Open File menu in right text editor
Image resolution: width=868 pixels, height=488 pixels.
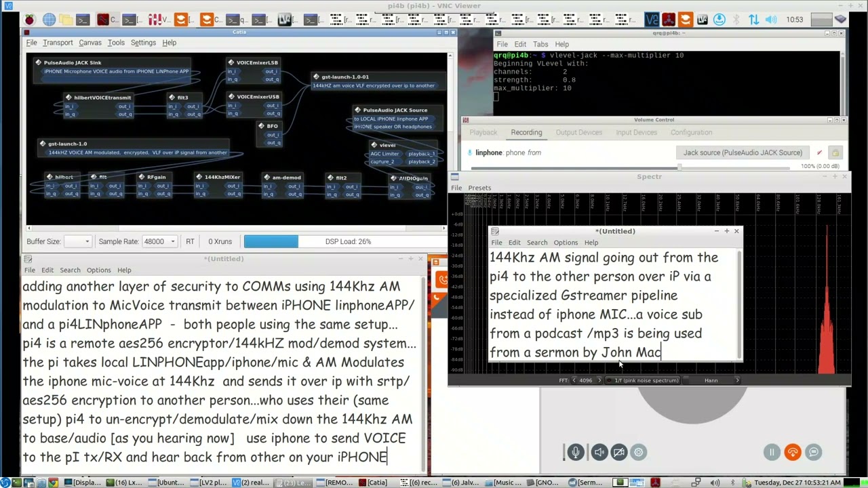point(496,243)
